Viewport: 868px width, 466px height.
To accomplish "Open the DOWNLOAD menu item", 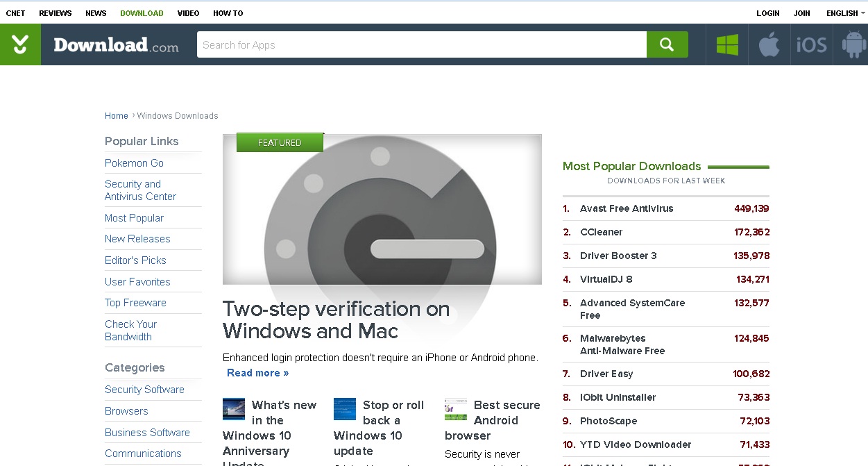I will pyautogui.click(x=142, y=13).
